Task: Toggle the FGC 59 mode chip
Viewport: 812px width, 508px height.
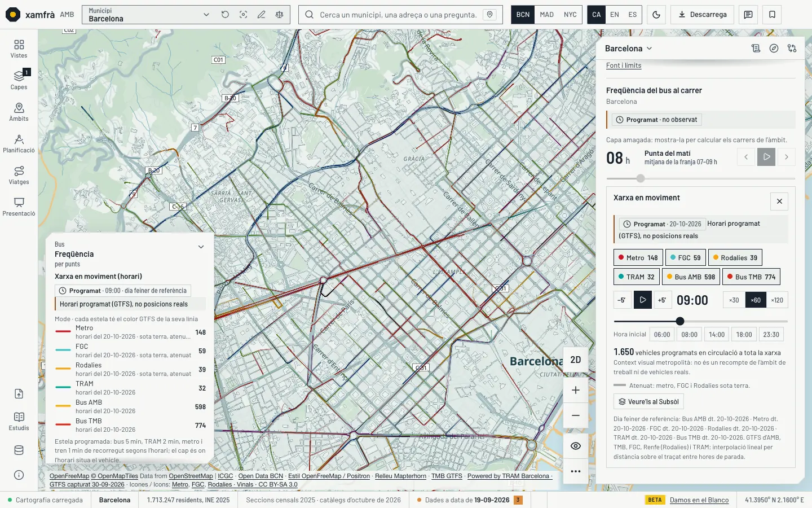Action: tap(685, 258)
